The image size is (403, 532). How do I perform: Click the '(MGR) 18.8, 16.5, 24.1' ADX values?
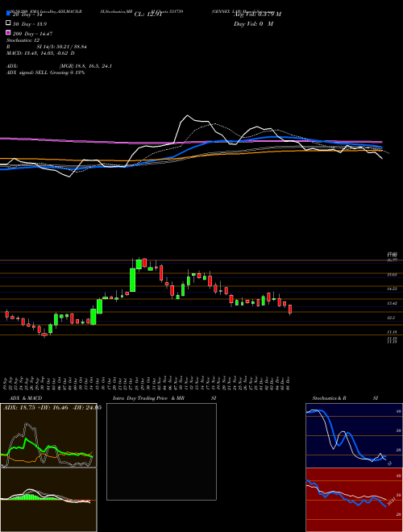coord(85,66)
